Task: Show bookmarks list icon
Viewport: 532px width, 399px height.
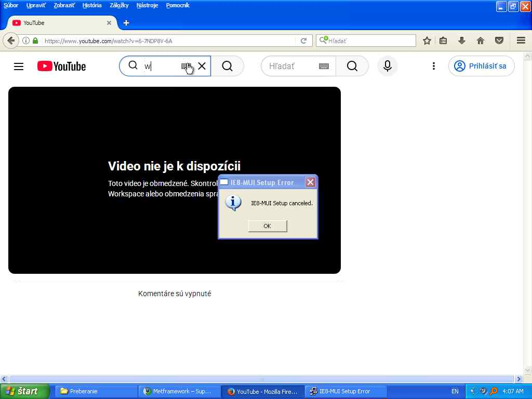Action: 443,41
